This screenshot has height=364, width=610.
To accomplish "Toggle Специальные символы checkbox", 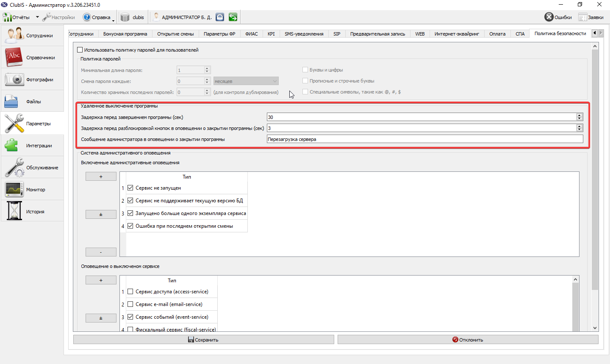I will point(305,92).
